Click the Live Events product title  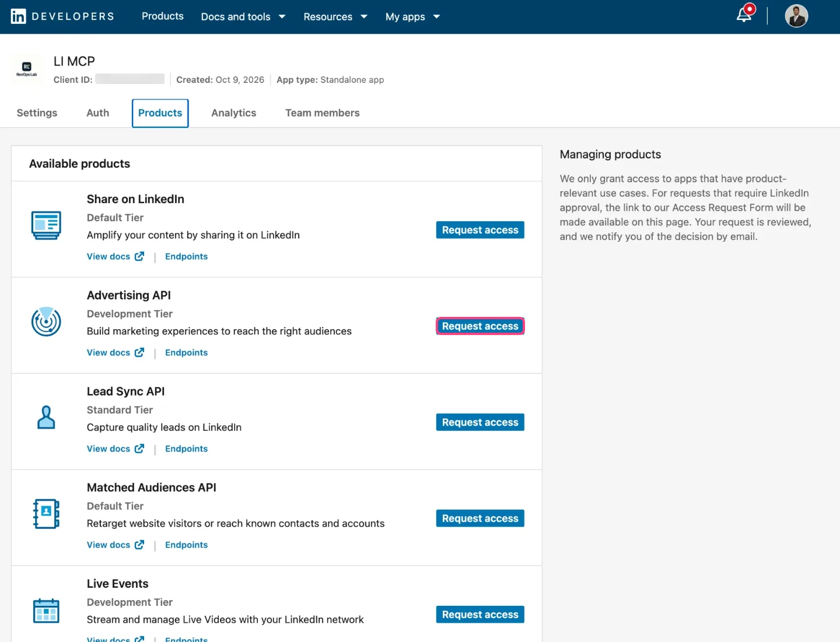[118, 584]
